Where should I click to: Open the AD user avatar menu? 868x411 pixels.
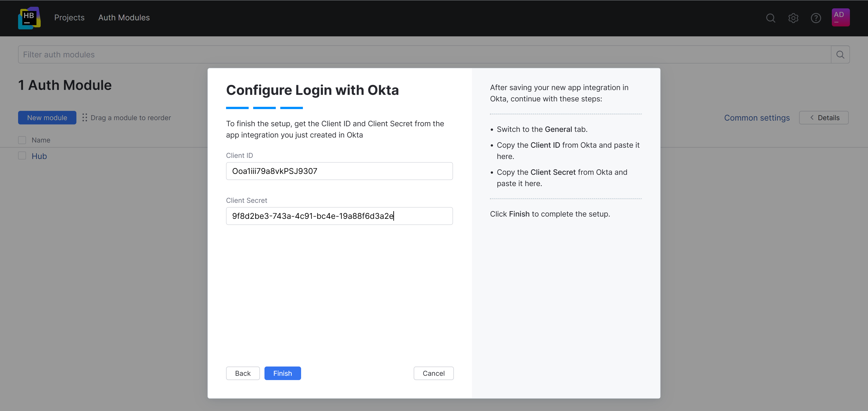click(840, 17)
